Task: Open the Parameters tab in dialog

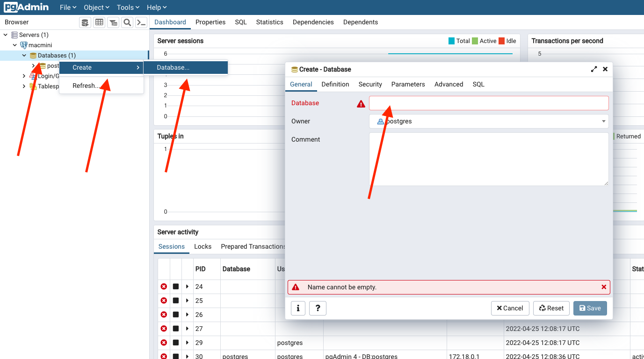Action: pyautogui.click(x=408, y=84)
